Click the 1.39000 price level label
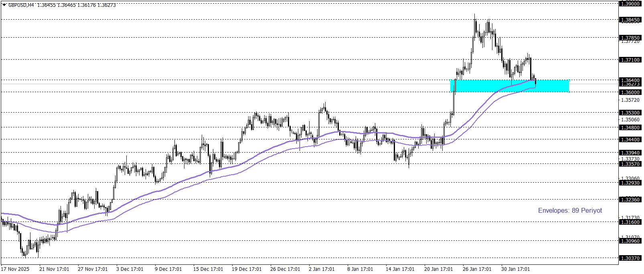This screenshot has width=644, height=274. pyautogui.click(x=630, y=4)
